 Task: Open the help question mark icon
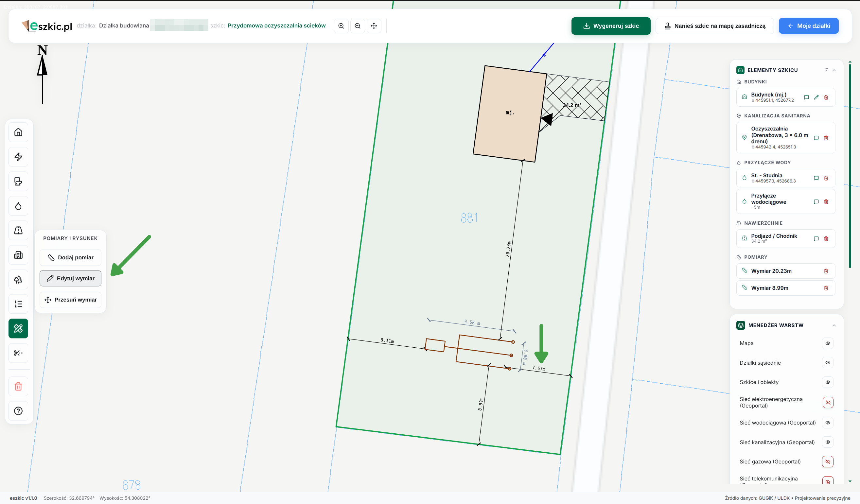pos(18,411)
